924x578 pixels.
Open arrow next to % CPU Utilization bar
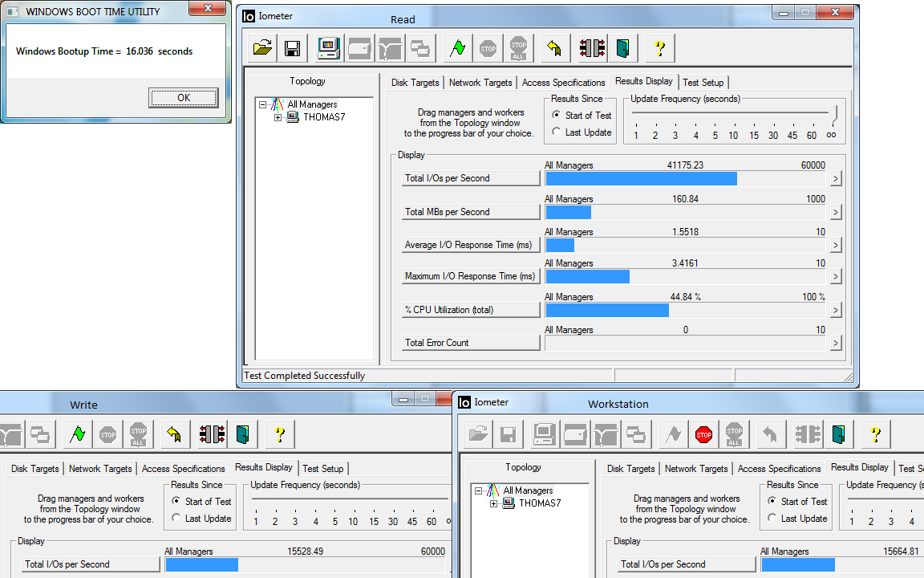(x=836, y=310)
